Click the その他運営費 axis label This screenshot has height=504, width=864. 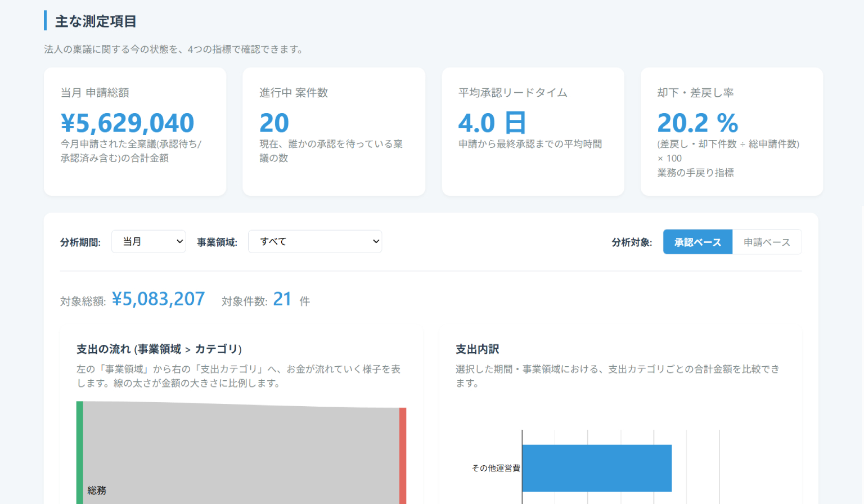click(496, 467)
